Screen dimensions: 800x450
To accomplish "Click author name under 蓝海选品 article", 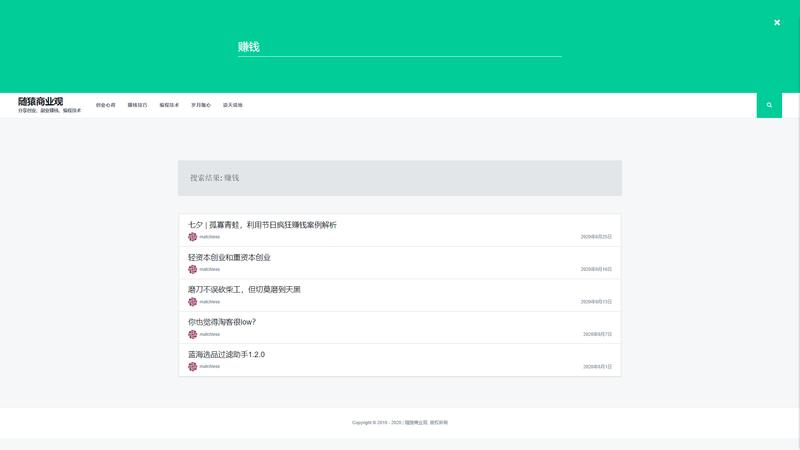I will (x=210, y=366).
